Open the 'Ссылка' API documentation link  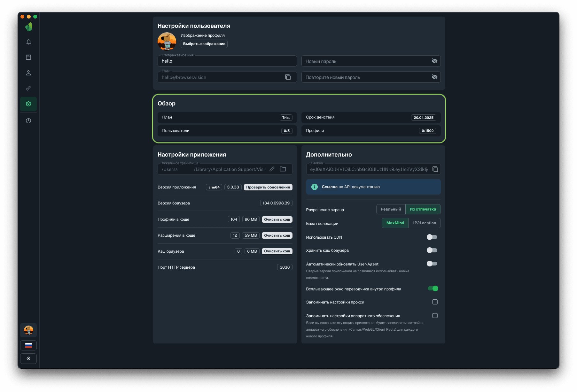click(329, 187)
